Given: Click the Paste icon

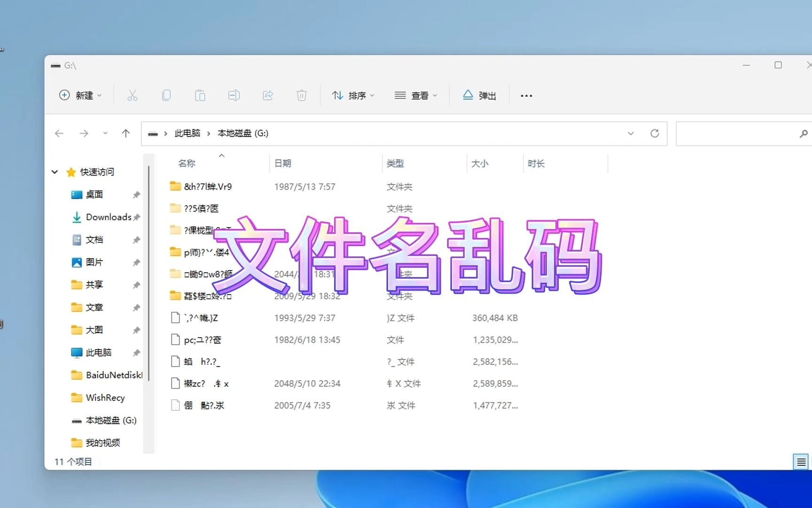Looking at the screenshot, I should tap(201, 95).
